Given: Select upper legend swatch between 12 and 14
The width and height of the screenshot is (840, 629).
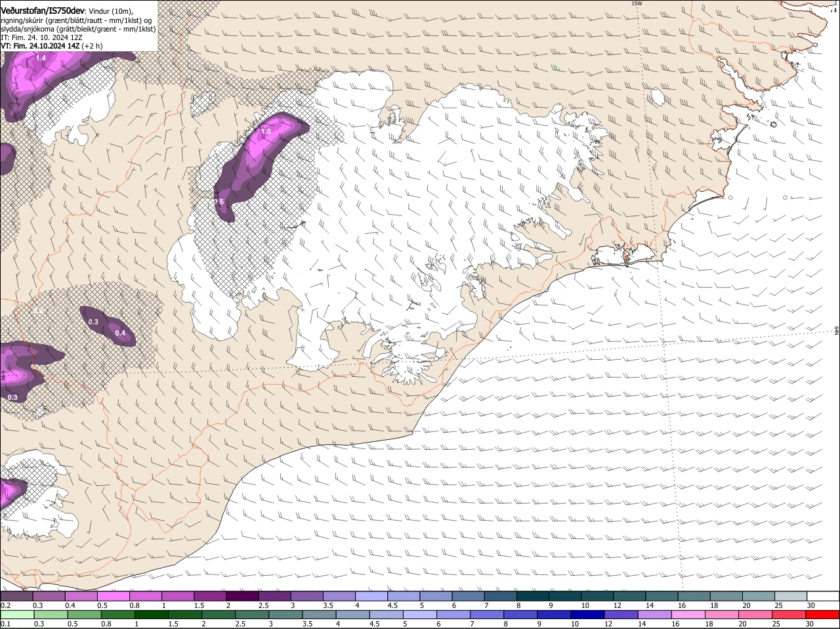Looking at the screenshot, I should point(630,596).
